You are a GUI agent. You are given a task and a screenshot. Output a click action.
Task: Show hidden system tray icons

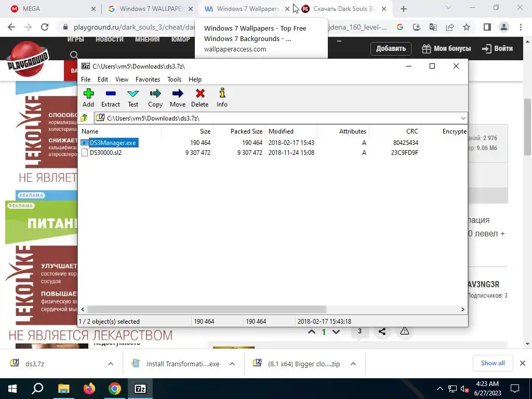pyautogui.click(x=440, y=389)
